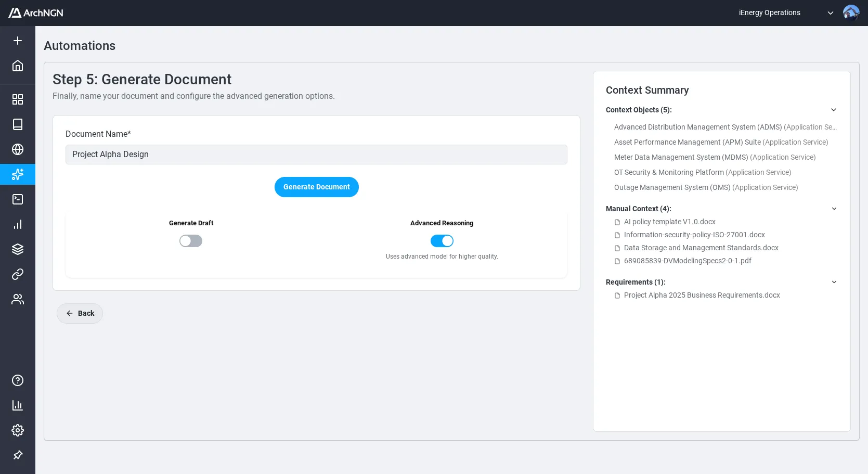Click the pin icon at sidebar bottom
The height and width of the screenshot is (474, 868).
tap(18, 455)
